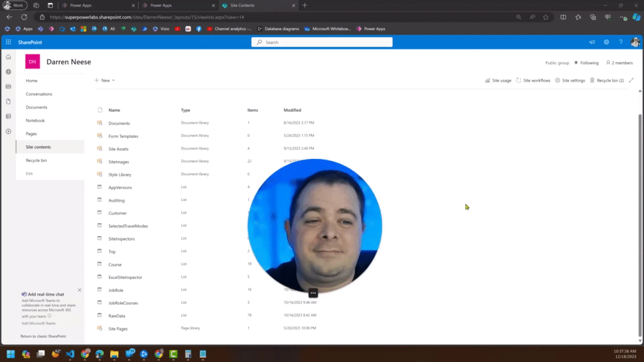
Task: Open the Auditing list
Action: pos(116,200)
